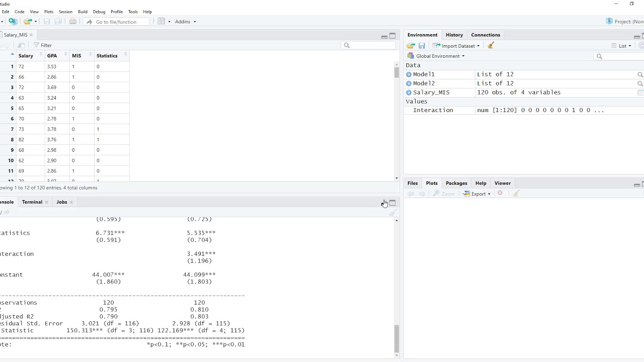
Task: Open the Export dropdown in Plots
Action: (476, 194)
